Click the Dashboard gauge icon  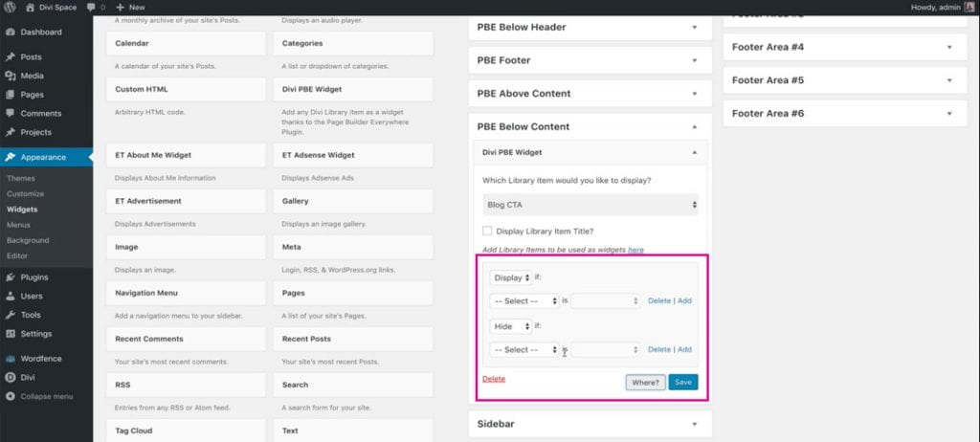(10, 32)
